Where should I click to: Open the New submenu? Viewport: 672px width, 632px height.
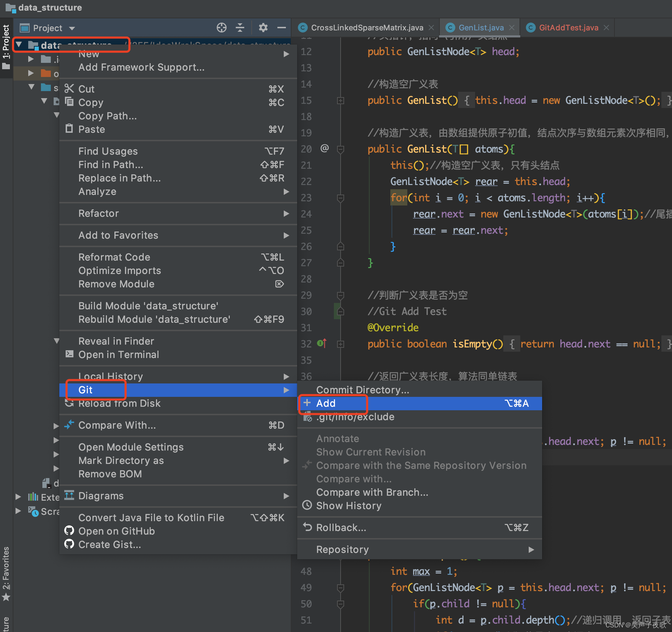point(178,54)
